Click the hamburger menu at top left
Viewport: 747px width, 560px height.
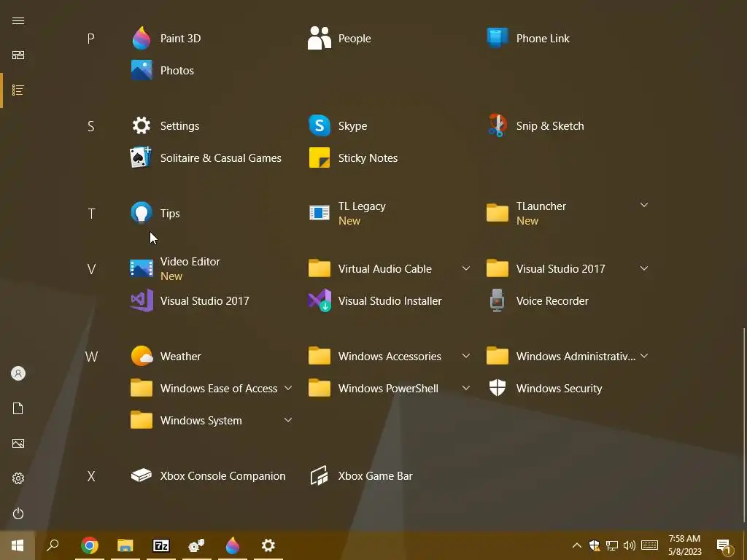[18, 20]
